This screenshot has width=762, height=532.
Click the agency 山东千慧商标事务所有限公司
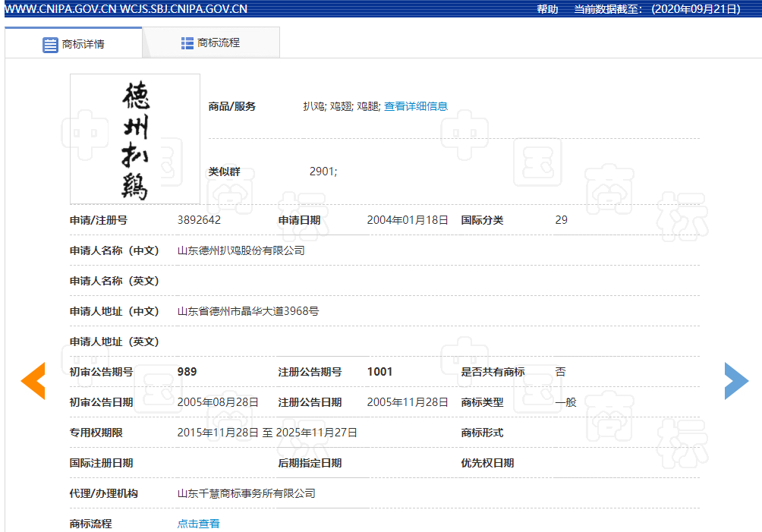pos(247,493)
